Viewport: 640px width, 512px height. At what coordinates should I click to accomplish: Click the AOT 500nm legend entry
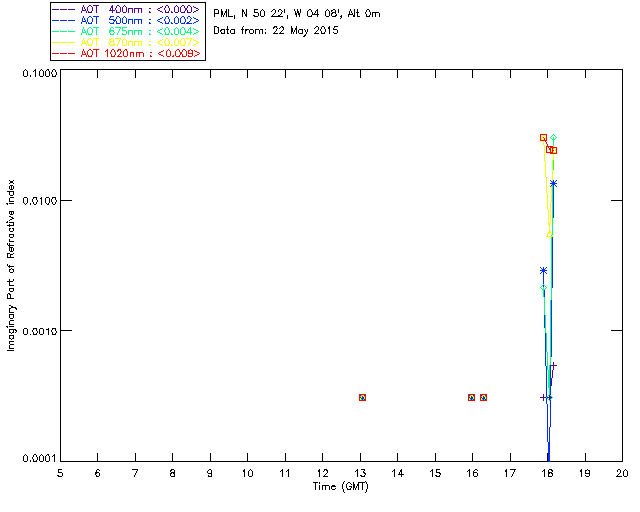click(126, 20)
